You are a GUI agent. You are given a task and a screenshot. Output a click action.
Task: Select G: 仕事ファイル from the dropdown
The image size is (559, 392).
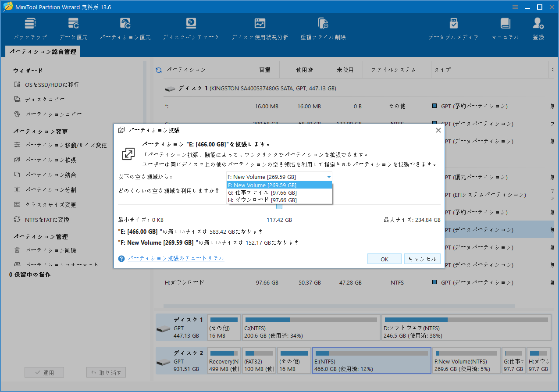263,192
